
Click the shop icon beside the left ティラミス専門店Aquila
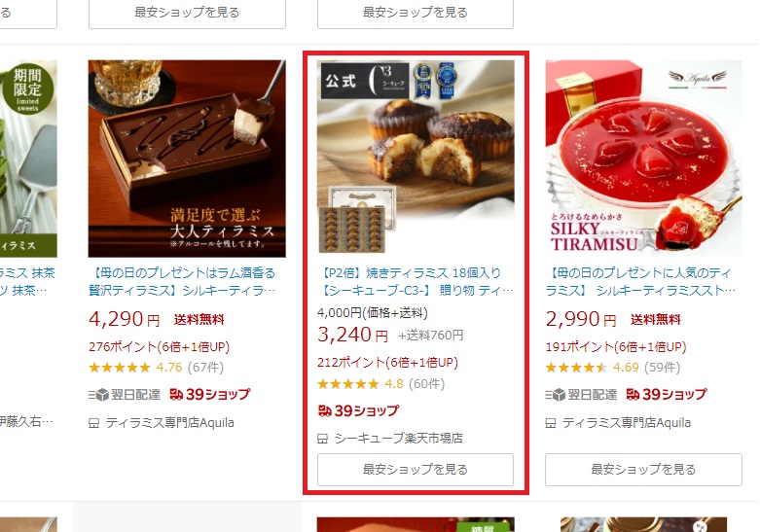(x=94, y=423)
